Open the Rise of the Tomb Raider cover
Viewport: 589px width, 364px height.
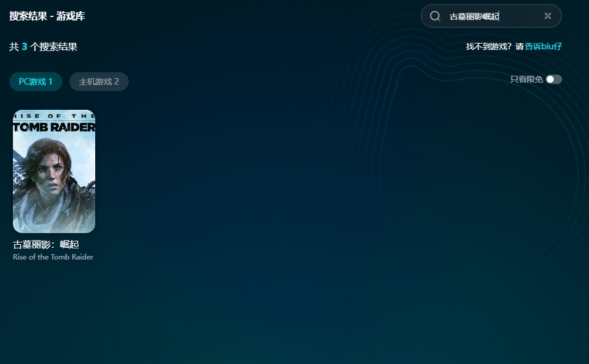tap(54, 171)
